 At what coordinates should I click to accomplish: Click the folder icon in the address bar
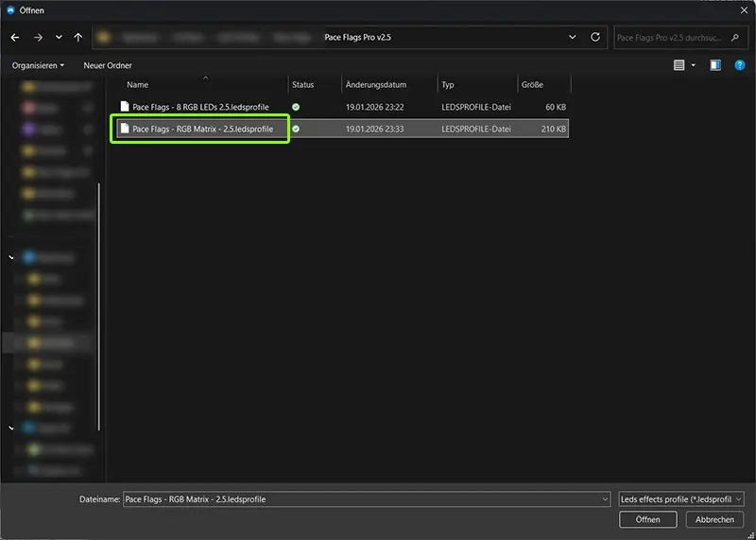(x=104, y=37)
